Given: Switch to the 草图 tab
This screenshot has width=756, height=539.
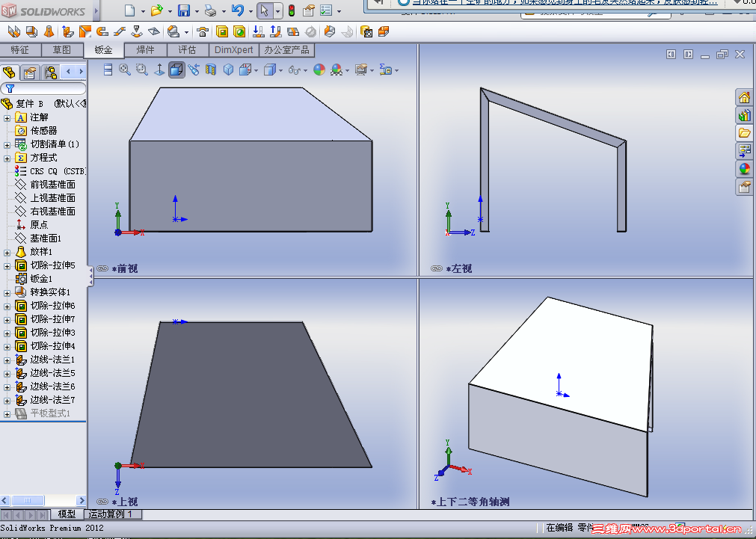Looking at the screenshot, I should 62,50.
